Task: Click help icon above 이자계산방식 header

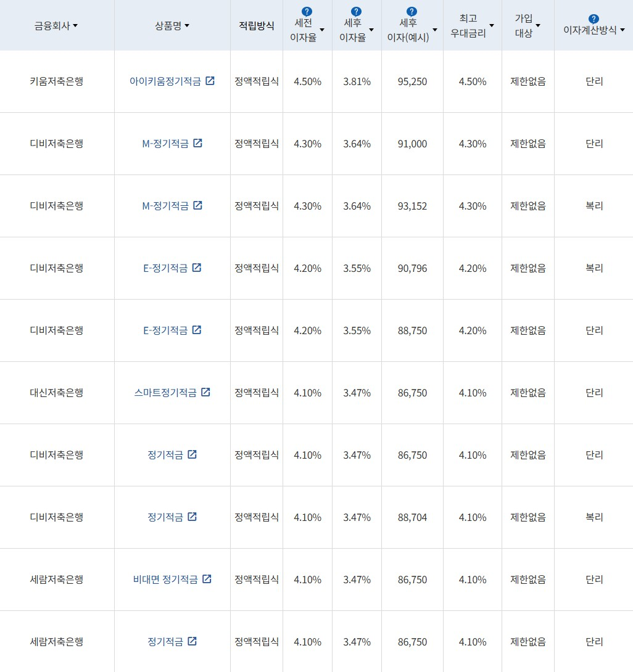Action: (x=594, y=19)
